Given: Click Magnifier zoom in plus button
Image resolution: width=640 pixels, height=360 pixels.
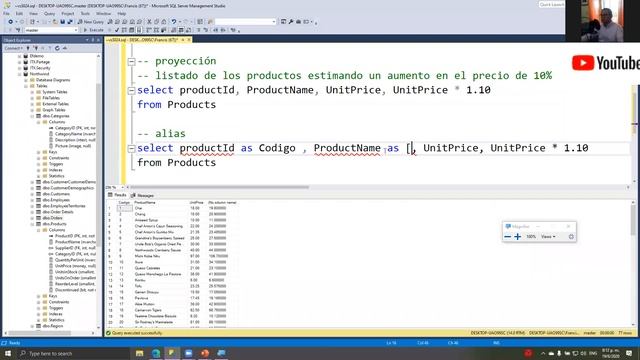Looking at the screenshot, I should click(518, 237).
